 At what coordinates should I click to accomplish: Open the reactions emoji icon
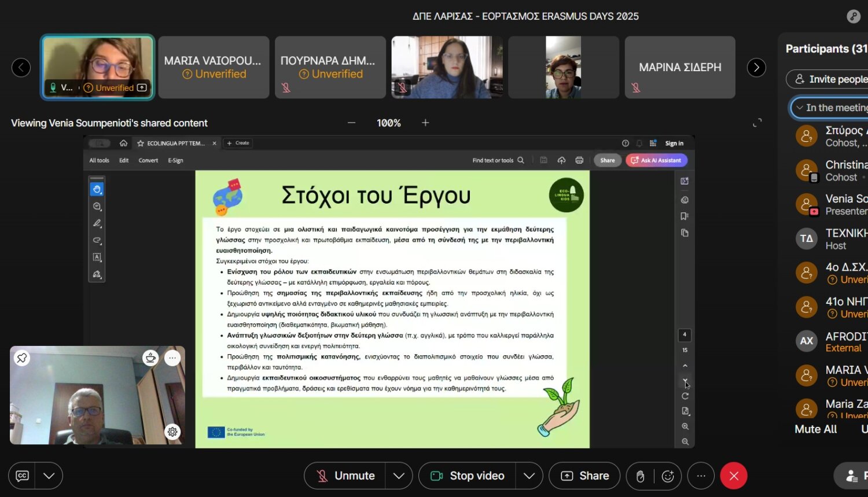[668, 476]
